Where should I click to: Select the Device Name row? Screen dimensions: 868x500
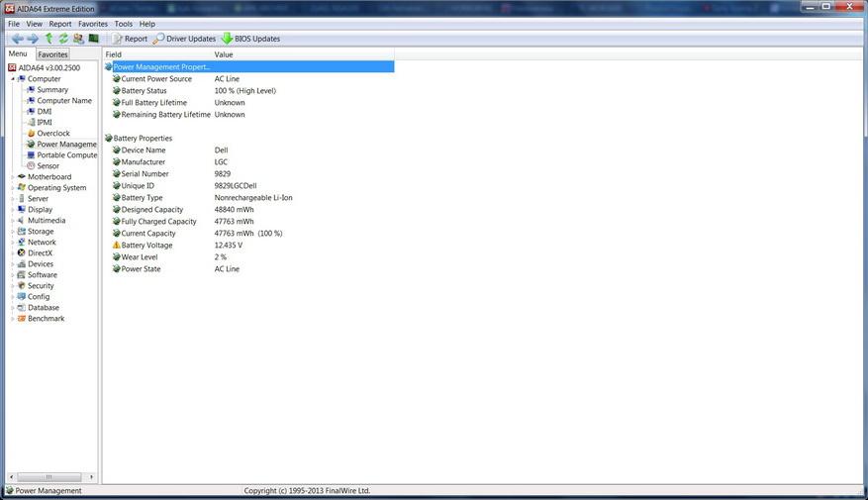(x=249, y=150)
